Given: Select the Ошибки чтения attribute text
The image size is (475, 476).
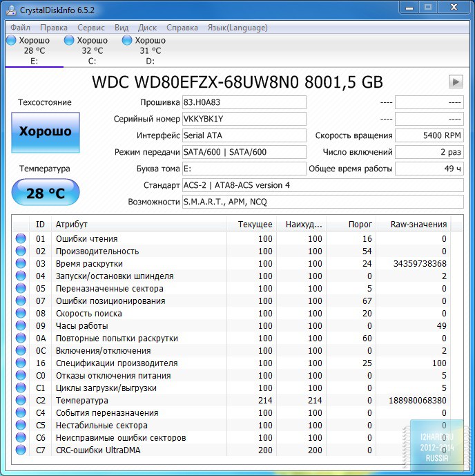Looking at the screenshot, I should [87, 239].
